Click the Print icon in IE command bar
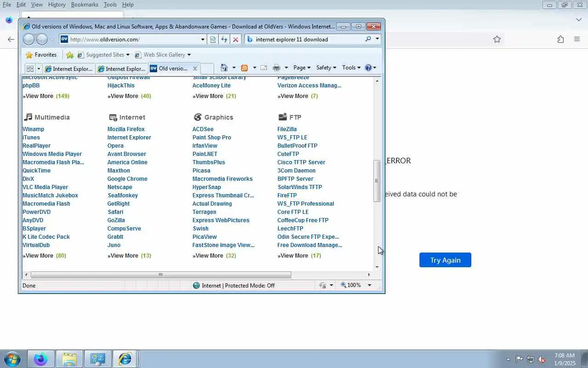 (276, 68)
